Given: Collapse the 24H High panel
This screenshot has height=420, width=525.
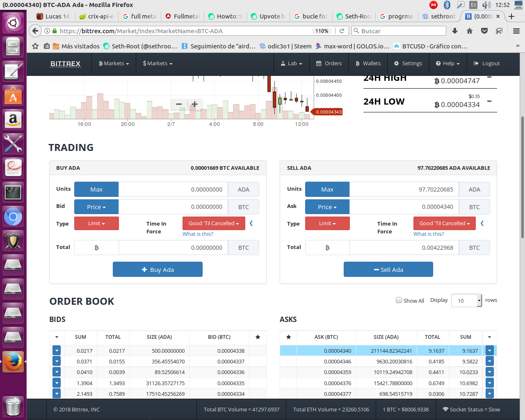Looking at the screenshot, I should 489,78.
